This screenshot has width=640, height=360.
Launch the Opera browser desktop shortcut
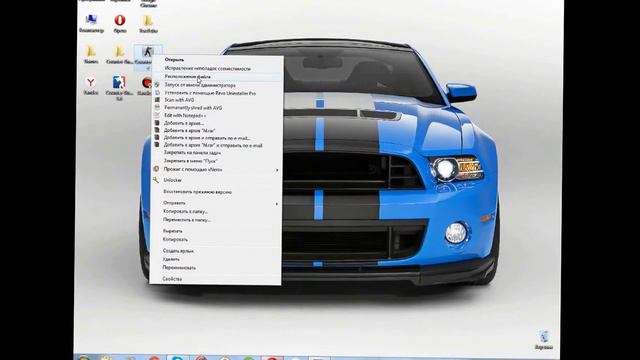pos(120,23)
